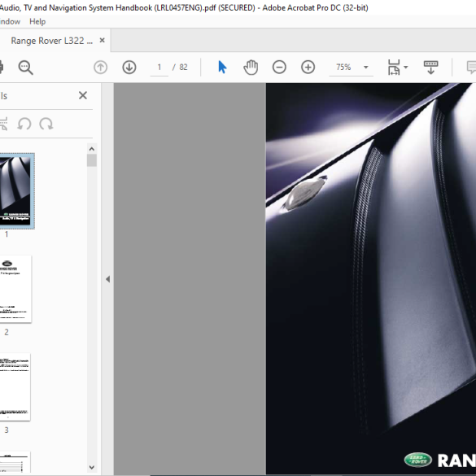Rotate thumbnails counterclockwise

coord(24,124)
